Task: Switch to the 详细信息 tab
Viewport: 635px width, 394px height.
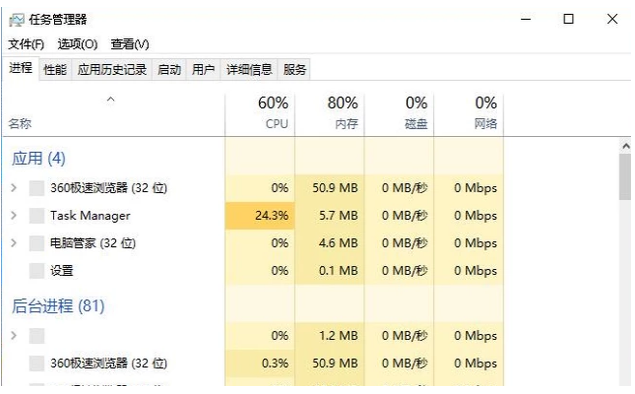Action: tap(249, 70)
